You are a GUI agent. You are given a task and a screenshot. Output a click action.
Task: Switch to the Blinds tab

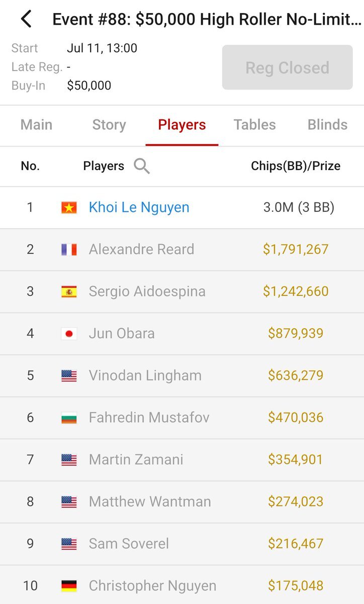click(327, 125)
